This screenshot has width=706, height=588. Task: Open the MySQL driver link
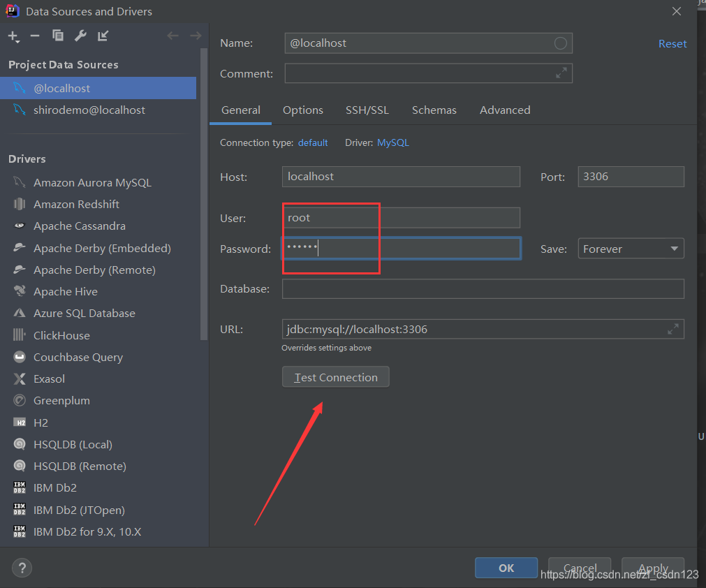tap(392, 142)
